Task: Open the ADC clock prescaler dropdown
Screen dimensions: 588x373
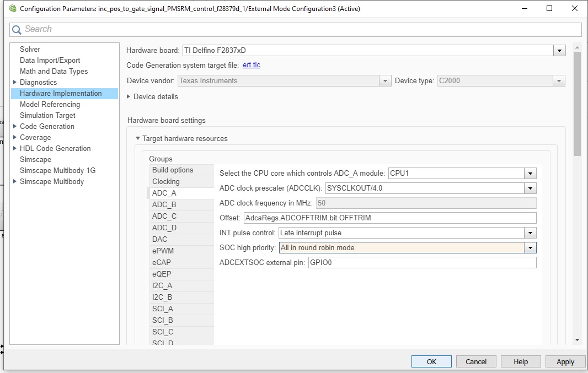Action: point(531,188)
